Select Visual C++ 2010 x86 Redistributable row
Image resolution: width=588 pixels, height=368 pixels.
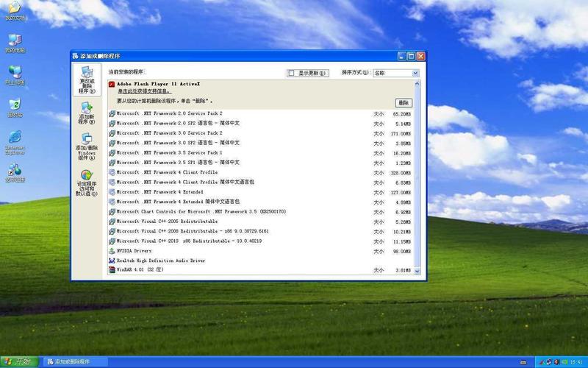click(261, 241)
